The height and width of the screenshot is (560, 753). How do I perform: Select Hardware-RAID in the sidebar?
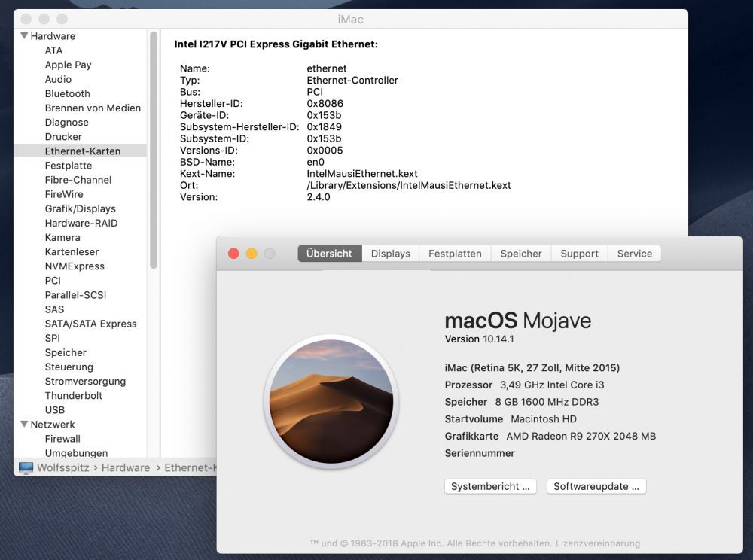[x=81, y=223]
